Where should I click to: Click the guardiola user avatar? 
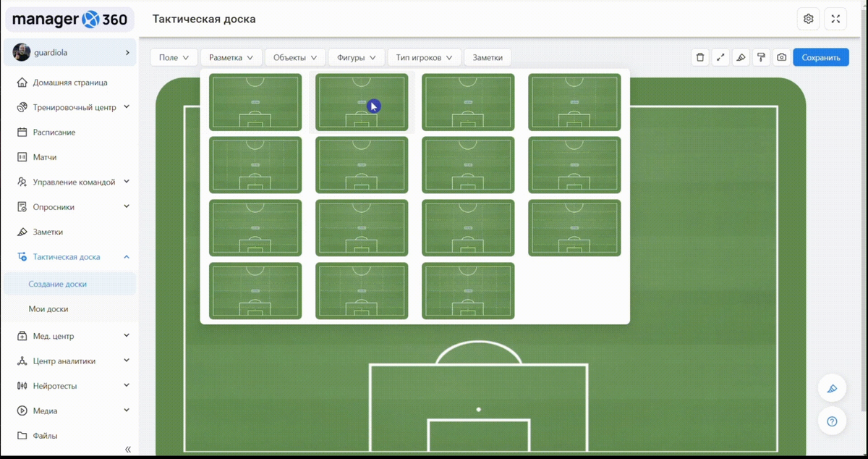point(22,52)
